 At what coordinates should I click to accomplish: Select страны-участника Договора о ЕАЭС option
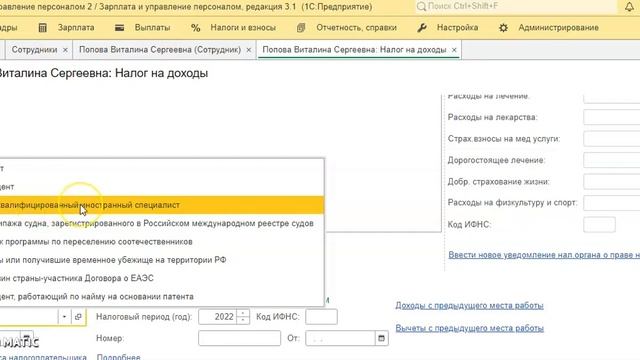(x=162, y=278)
